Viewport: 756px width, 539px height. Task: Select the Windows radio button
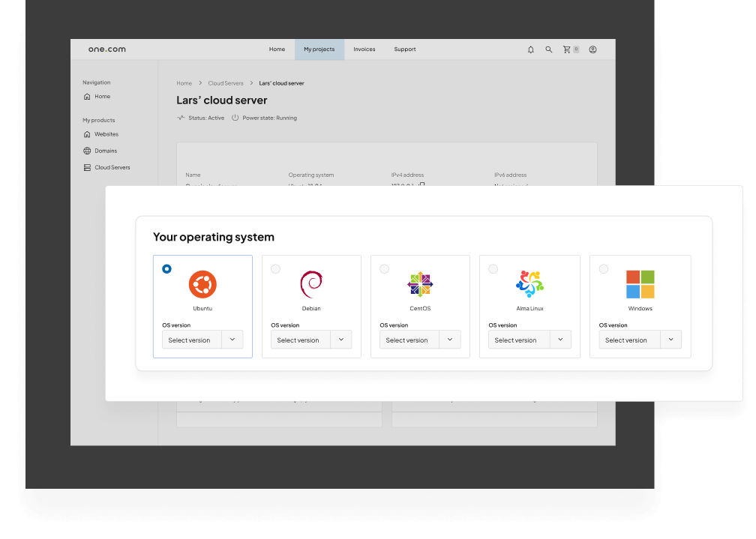point(603,269)
